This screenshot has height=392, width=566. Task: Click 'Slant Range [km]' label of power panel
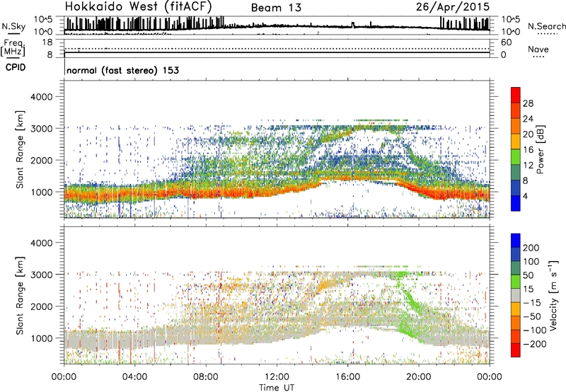pyautogui.click(x=20, y=149)
